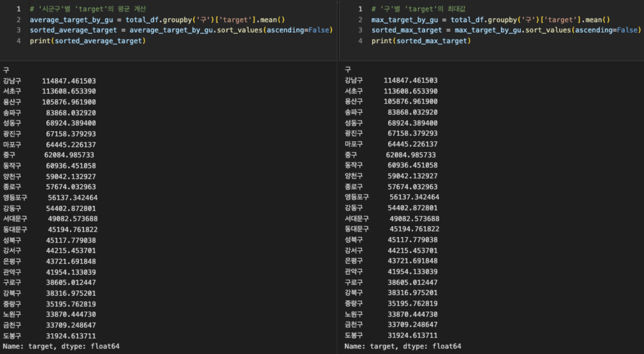Click 성동구 row in right output
644x354 pixels.
(x=391, y=123)
